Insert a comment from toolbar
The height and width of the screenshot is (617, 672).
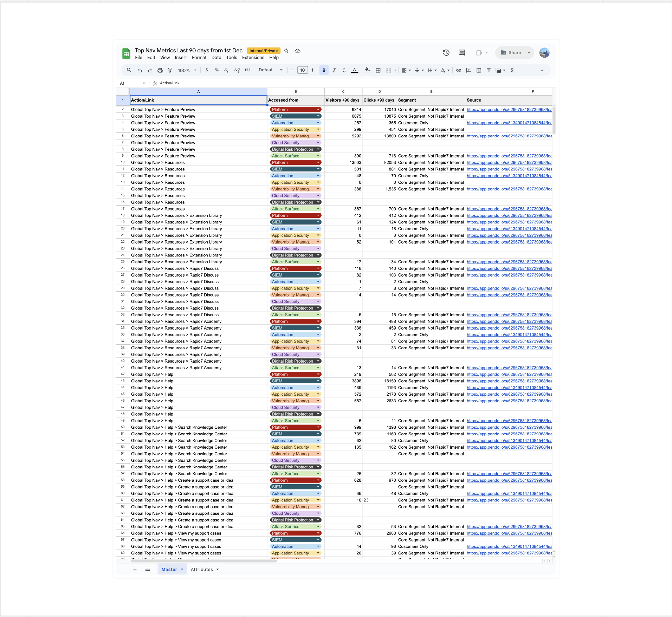[469, 70]
